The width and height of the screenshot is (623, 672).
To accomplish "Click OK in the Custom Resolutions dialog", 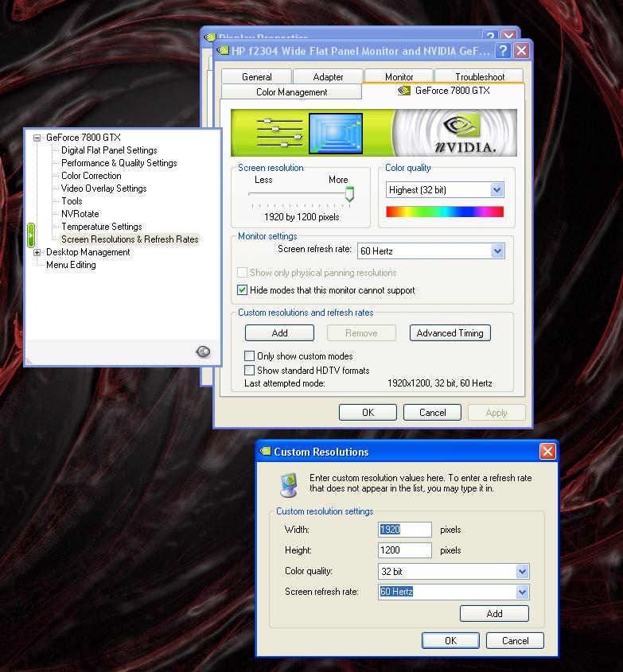I will tap(450, 641).
